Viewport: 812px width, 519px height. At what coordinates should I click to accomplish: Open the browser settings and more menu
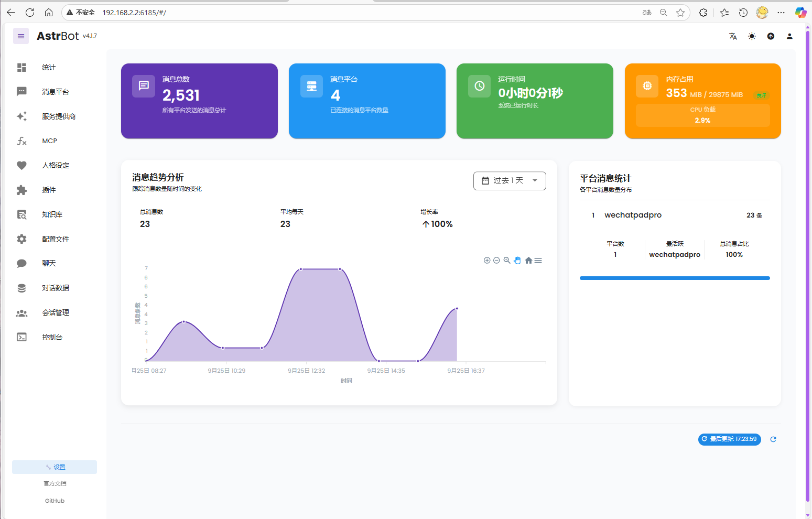point(781,13)
